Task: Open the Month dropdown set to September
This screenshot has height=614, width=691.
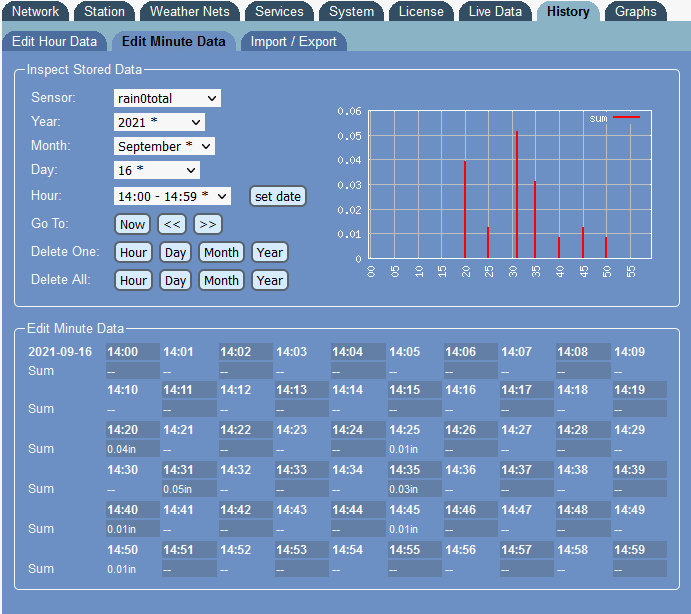Action: (164, 146)
